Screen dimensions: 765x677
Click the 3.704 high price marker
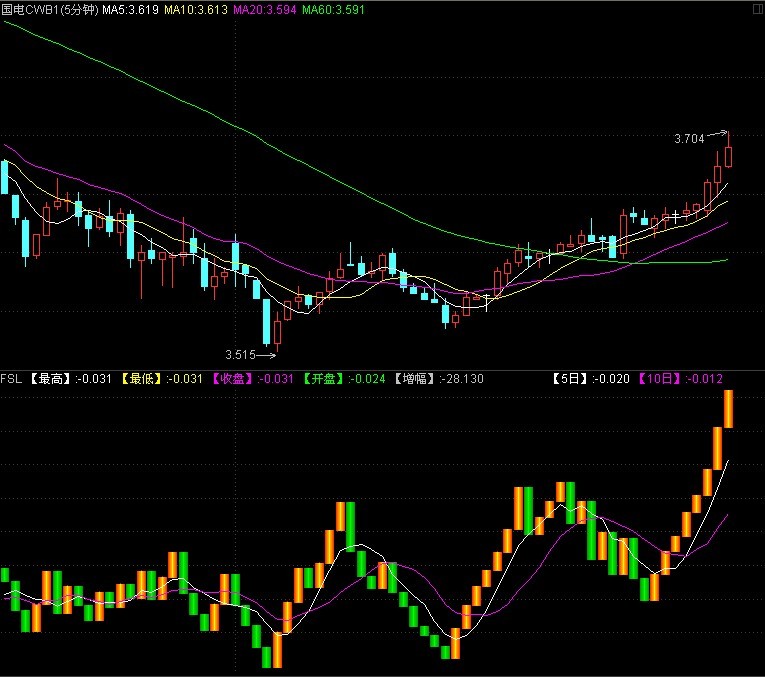tap(689, 139)
